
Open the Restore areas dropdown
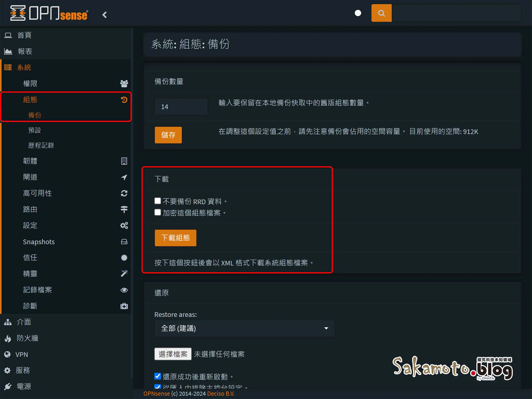point(244,328)
